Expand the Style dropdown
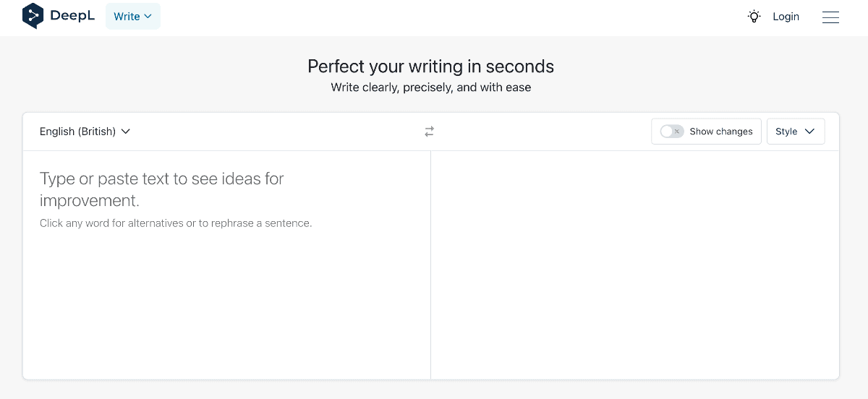This screenshot has width=868, height=399. click(x=795, y=132)
